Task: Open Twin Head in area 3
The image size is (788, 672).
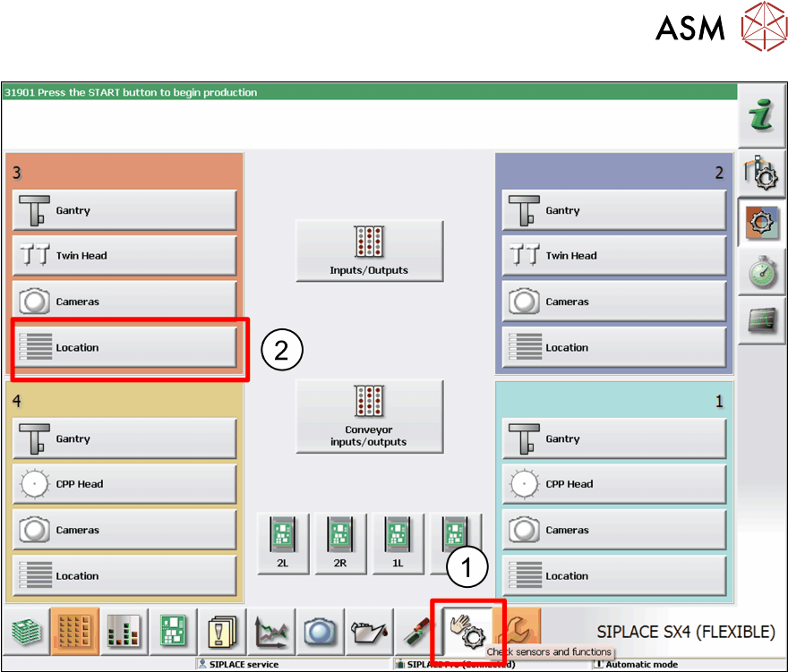Action: [124, 256]
